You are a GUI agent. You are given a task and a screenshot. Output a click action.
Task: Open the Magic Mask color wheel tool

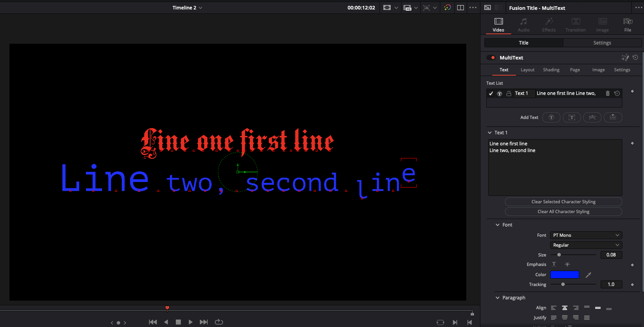tap(447, 7)
